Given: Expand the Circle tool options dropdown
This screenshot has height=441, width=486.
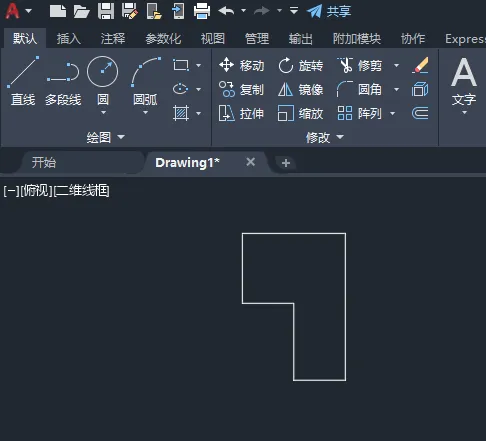Looking at the screenshot, I should pos(103,112).
